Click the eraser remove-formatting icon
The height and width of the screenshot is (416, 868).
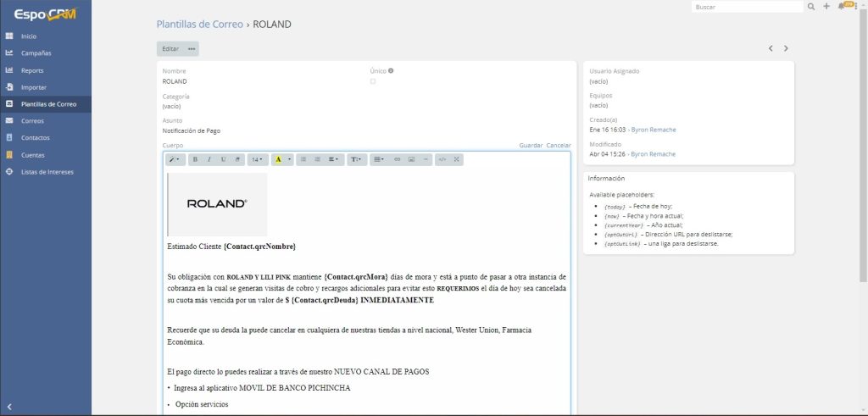tap(237, 159)
